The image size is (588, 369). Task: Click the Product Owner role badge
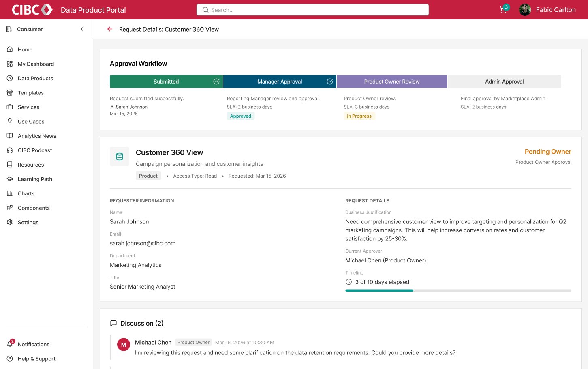[x=193, y=343]
